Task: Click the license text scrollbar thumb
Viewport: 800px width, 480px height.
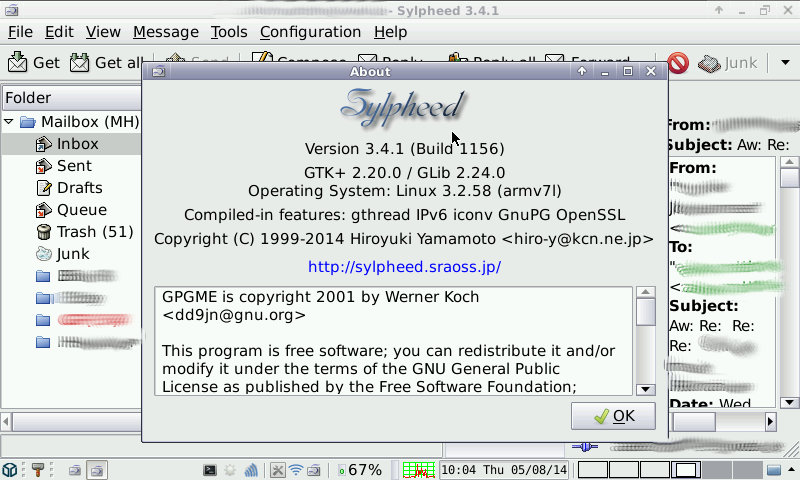Action: pos(645,312)
